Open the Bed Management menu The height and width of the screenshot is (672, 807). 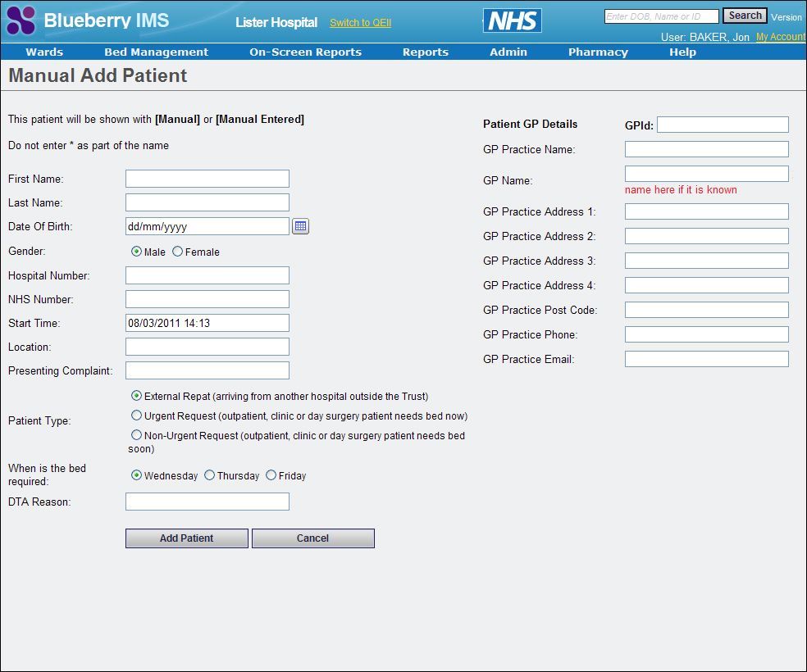click(x=156, y=52)
